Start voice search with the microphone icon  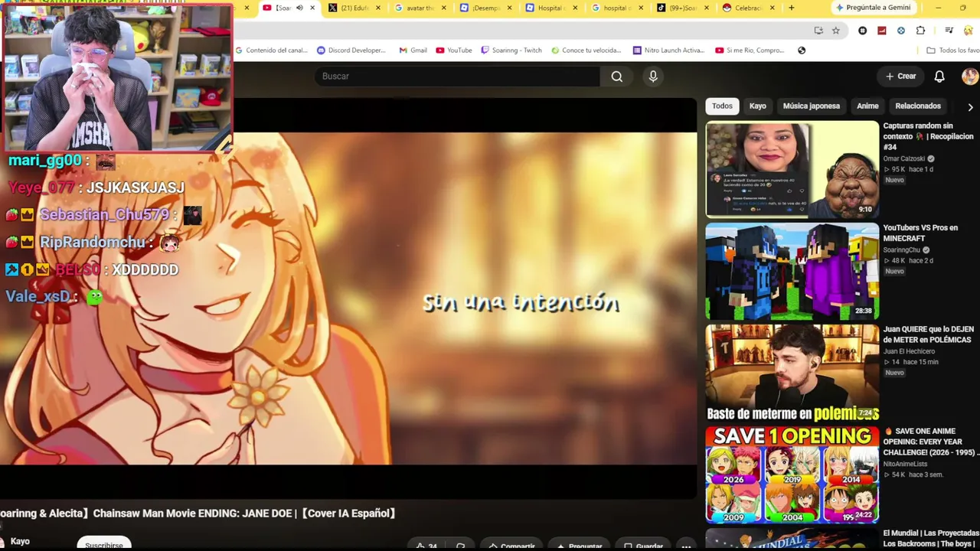(653, 76)
